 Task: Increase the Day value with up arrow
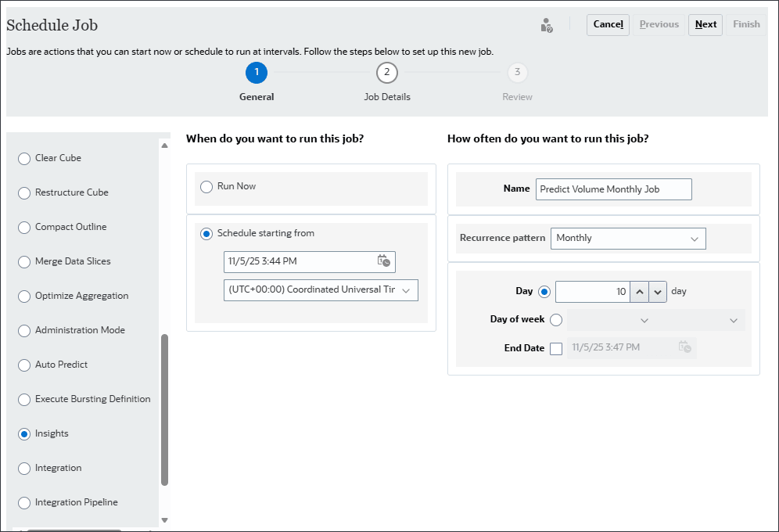(640, 292)
